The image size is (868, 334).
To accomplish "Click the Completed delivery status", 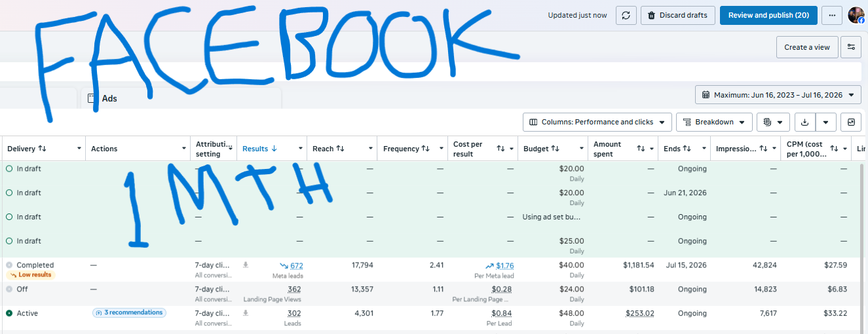I will [35, 265].
